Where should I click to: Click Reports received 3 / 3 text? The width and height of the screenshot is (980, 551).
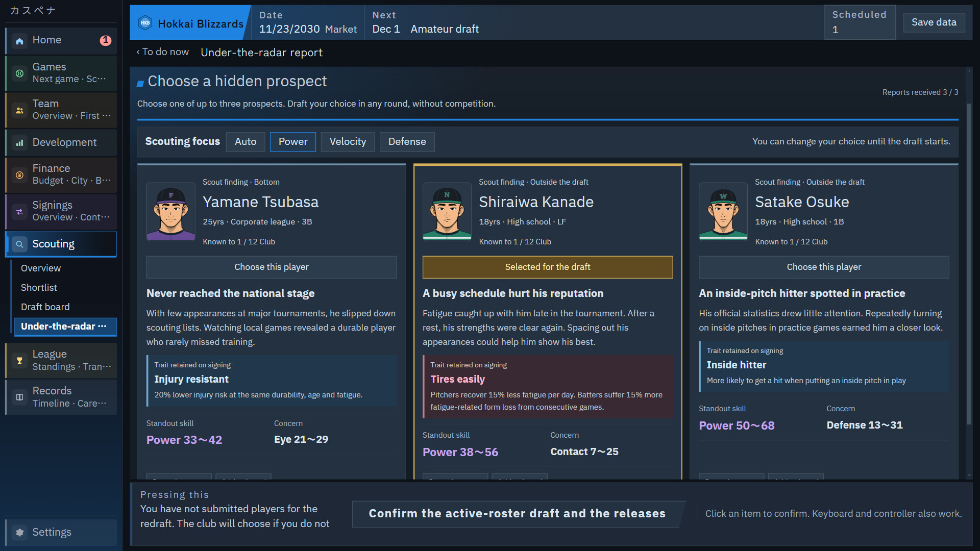[920, 92]
